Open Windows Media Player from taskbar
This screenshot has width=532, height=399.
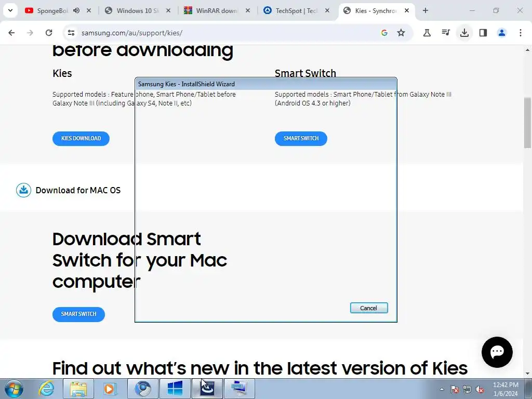[x=109, y=389]
